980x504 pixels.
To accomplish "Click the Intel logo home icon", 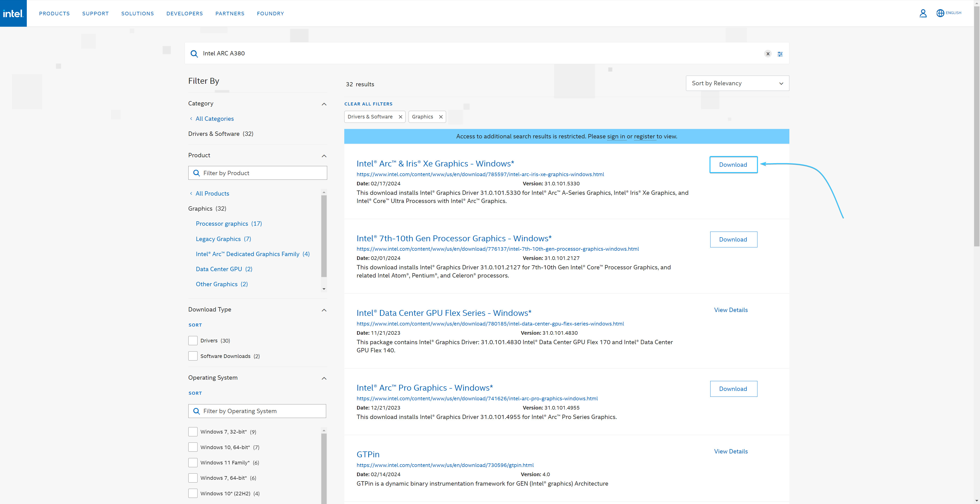I will (x=13, y=13).
